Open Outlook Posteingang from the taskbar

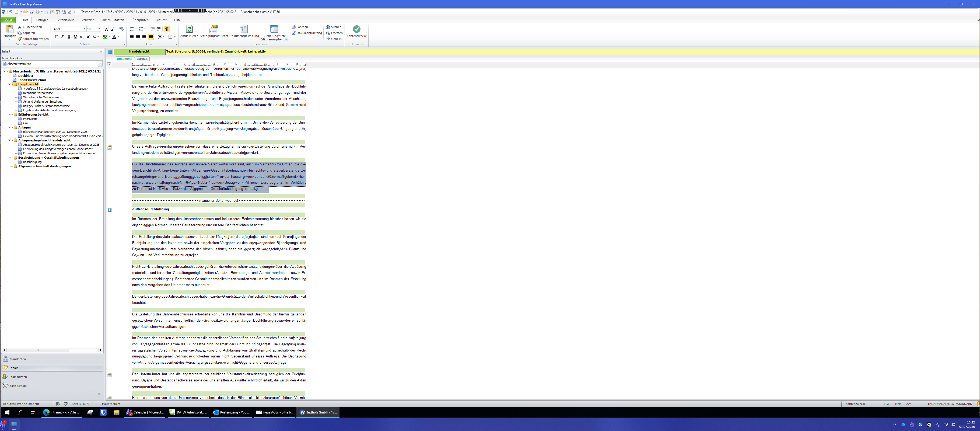coord(231,412)
